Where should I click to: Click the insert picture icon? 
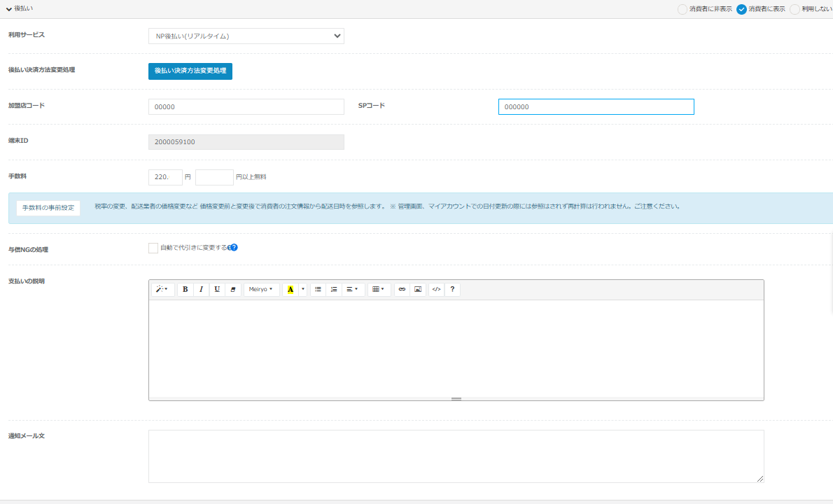tap(418, 289)
